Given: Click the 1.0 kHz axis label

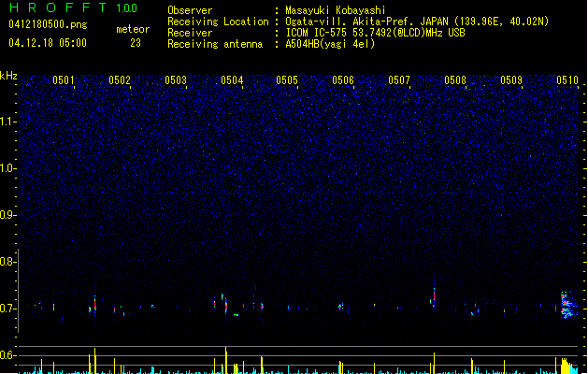Looking at the screenshot, I should click(7, 168).
